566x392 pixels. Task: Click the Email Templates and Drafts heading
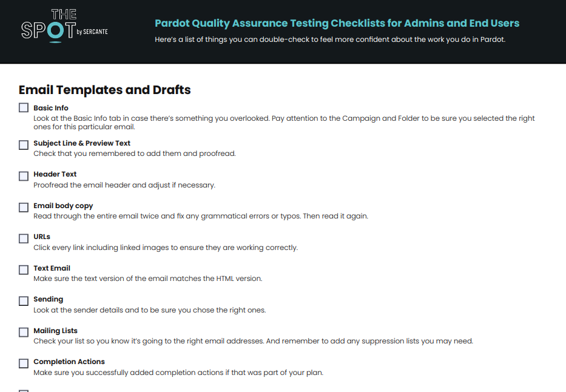tap(105, 90)
